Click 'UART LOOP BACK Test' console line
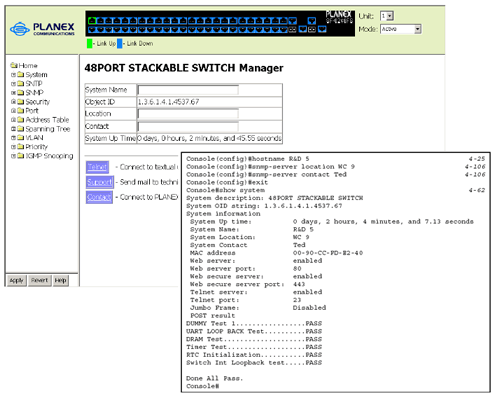The height and width of the screenshot is (400, 500). pos(254,331)
